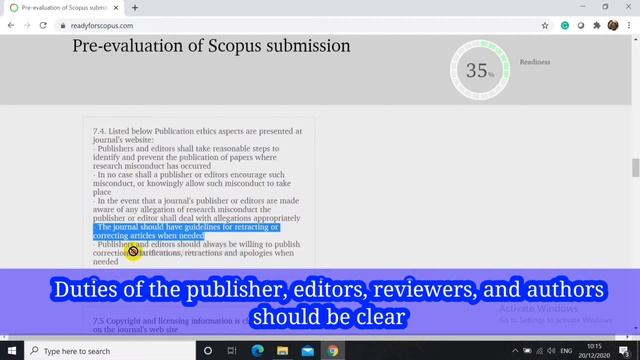Open the Chrome profile avatar
640x360 pixels.
(613, 25)
